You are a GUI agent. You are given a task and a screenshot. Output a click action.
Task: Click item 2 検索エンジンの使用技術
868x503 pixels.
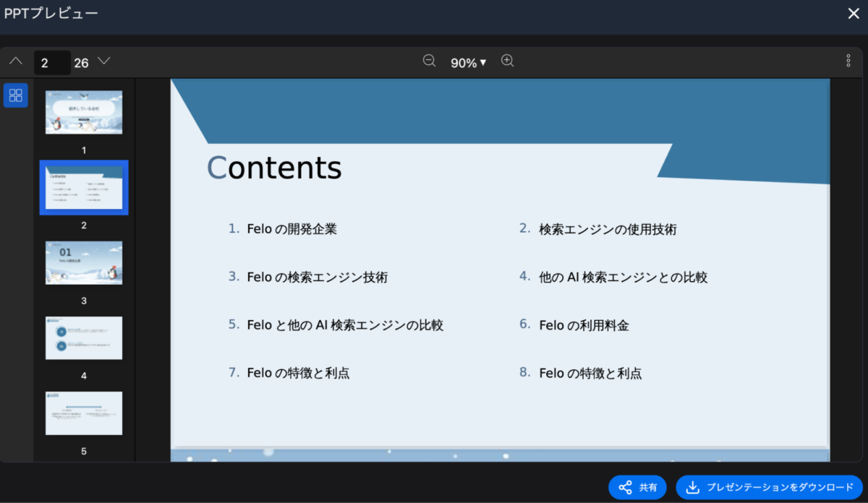point(598,229)
